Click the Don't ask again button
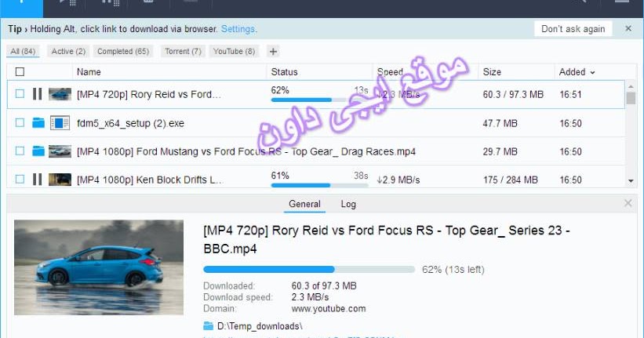644x338 pixels. 573,29
